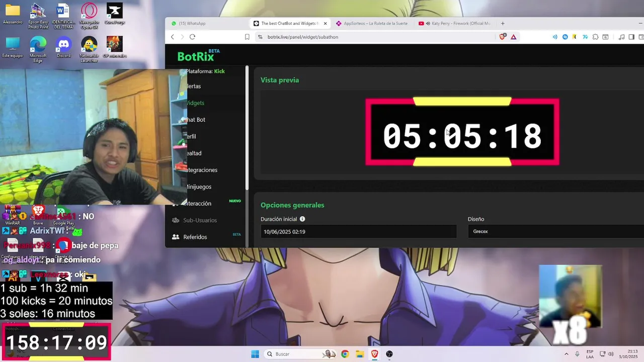The image size is (644, 362).
Task: Open the OP minerales desktop shortcut
Action: (x=115, y=47)
